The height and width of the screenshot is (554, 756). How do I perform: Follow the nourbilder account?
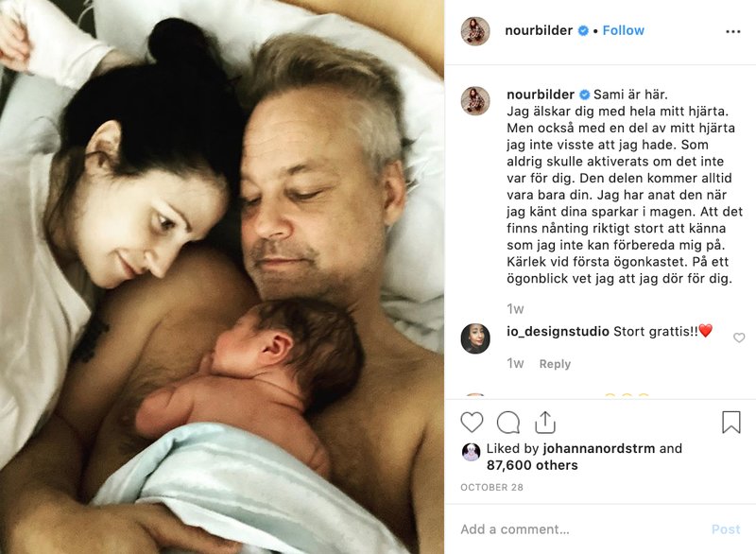click(x=624, y=30)
